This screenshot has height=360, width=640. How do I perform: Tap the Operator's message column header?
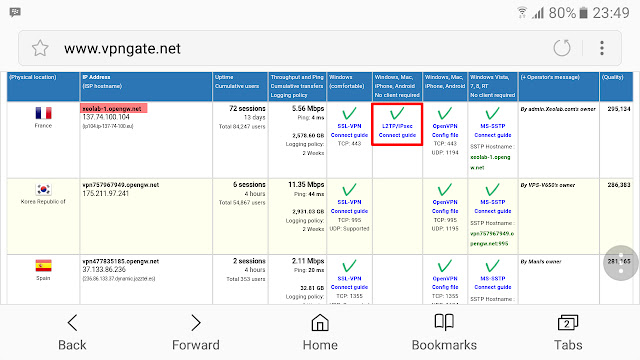pos(558,86)
